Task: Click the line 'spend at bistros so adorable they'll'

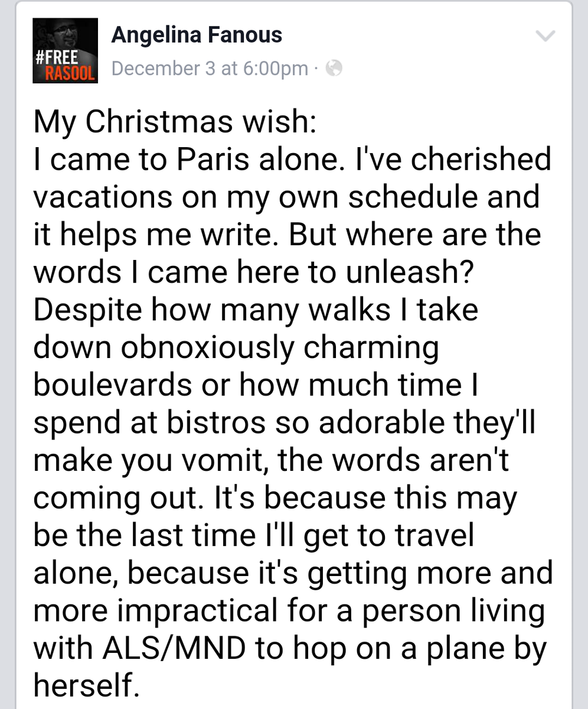Action: click(x=284, y=424)
